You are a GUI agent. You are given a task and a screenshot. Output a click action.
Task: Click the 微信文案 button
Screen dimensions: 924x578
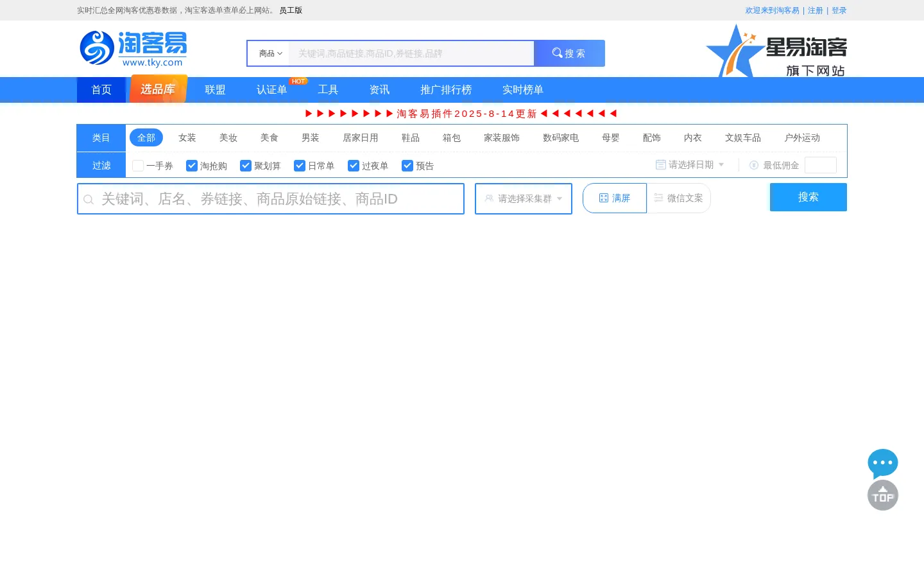tap(679, 198)
